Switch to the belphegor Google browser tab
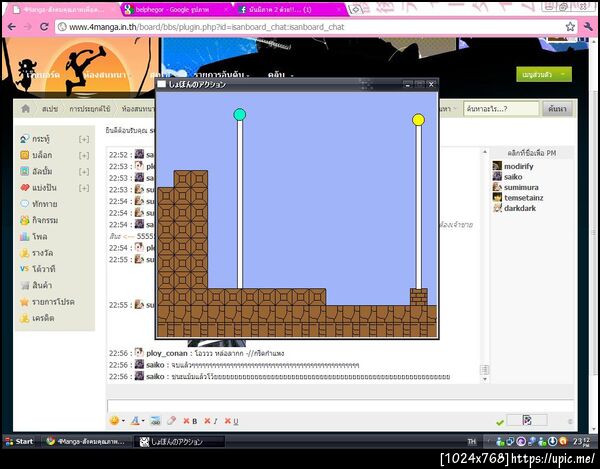 tap(177, 10)
